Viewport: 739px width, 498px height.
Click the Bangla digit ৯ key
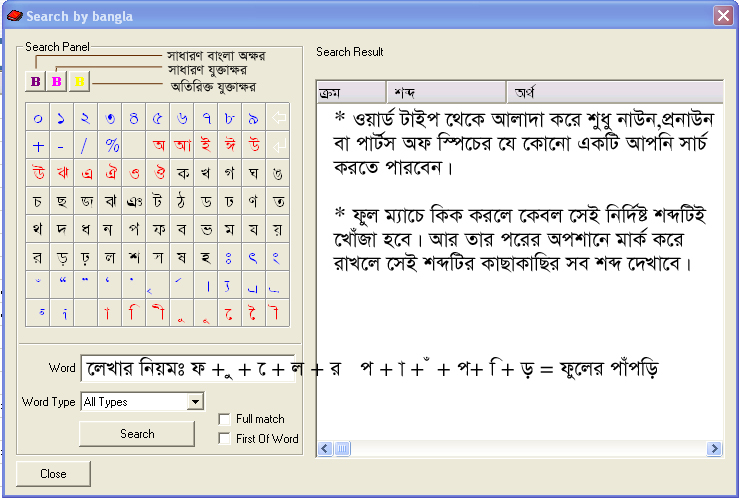(254, 117)
